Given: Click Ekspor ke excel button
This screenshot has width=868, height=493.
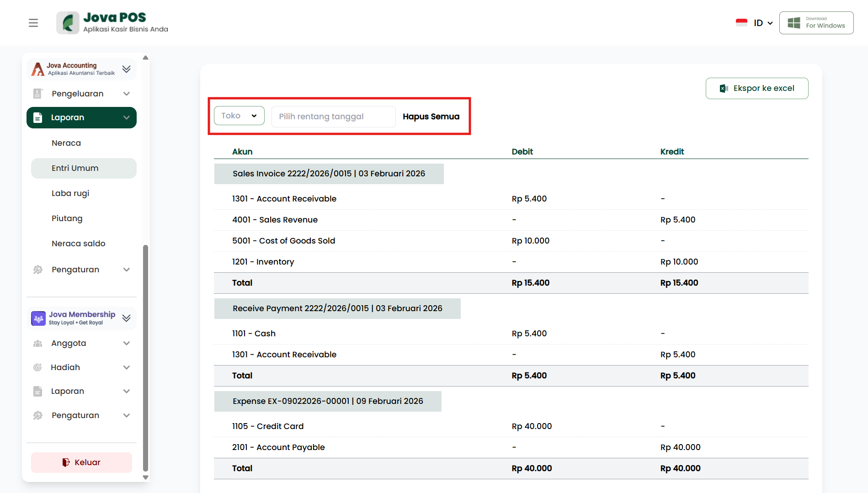Looking at the screenshot, I should tap(757, 88).
